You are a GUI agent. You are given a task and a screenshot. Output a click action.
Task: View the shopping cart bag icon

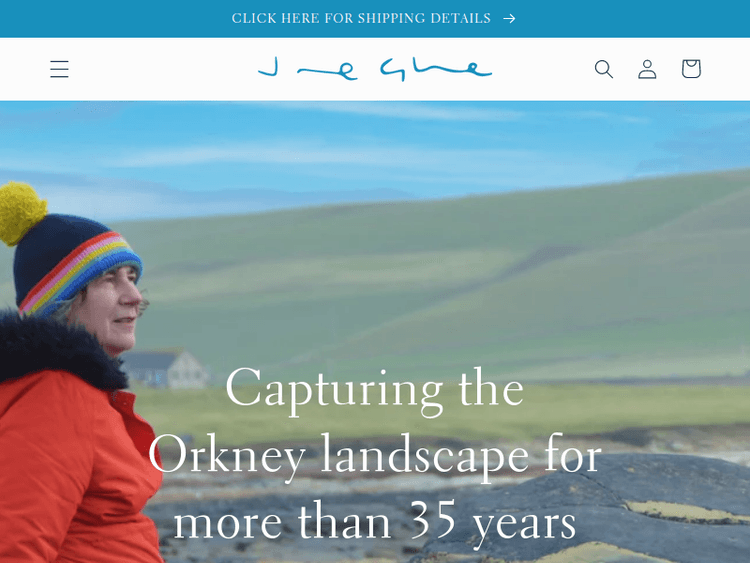[x=691, y=69]
